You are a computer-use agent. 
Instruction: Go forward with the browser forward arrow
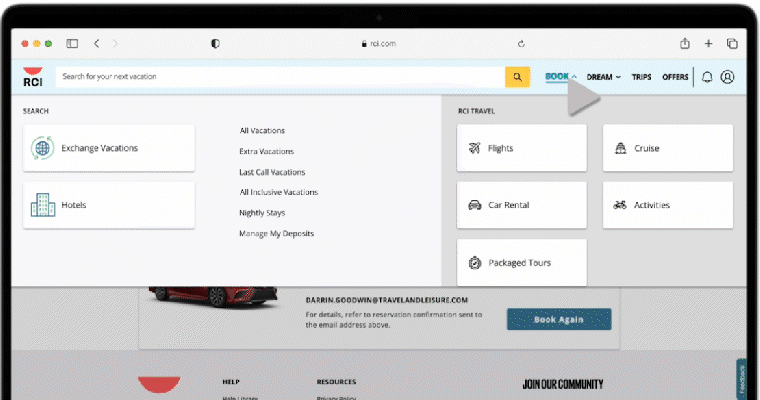pyautogui.click(x=115, y=44)
